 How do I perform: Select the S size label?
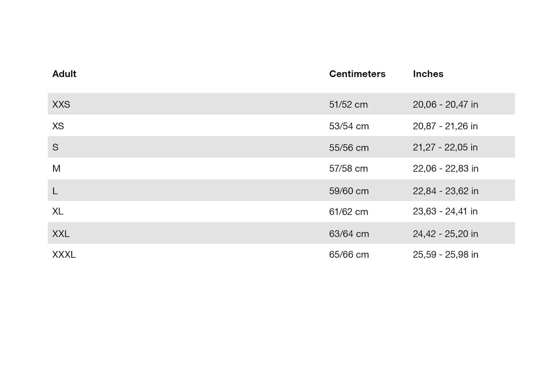point(55,147)
